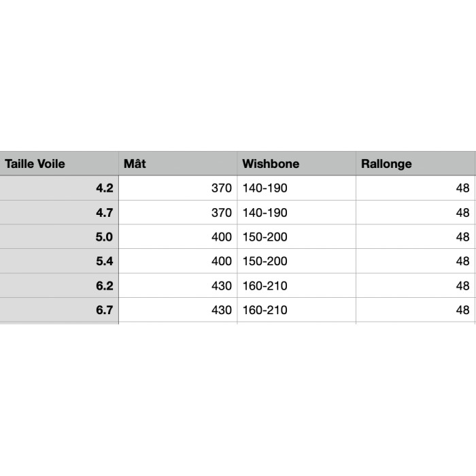Select the Rallonge column header
The height and width of the screenshot is (476, 476).
point(415,164)
